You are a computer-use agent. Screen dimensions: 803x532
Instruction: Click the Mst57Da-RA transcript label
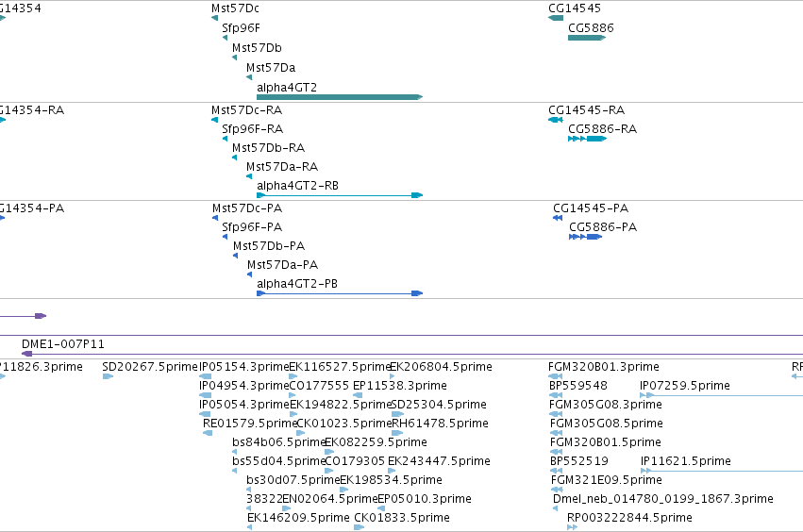pos(282,167)
